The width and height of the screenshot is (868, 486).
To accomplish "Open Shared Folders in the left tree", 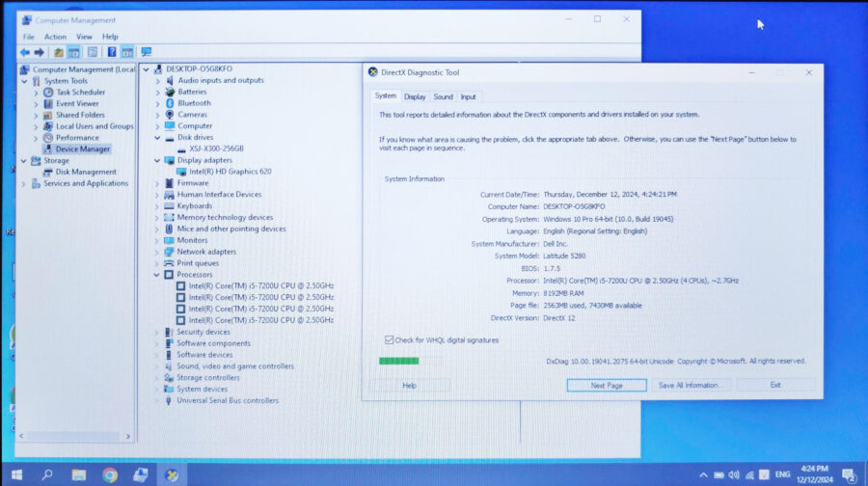I will [x=80, y=115].
